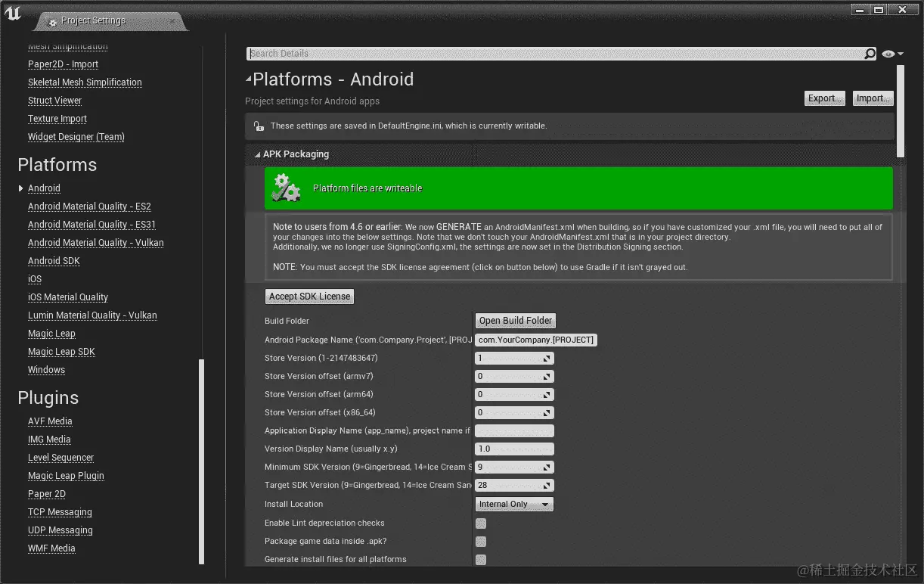Click the Export button
The width and height of the screenshot is (924, 584).
tap(824, 98)
